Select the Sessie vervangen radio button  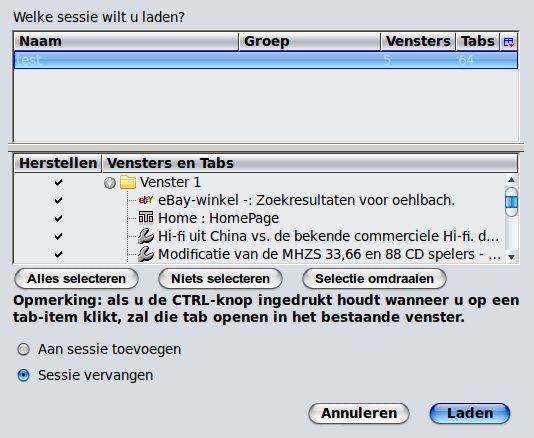coord(23,375)
